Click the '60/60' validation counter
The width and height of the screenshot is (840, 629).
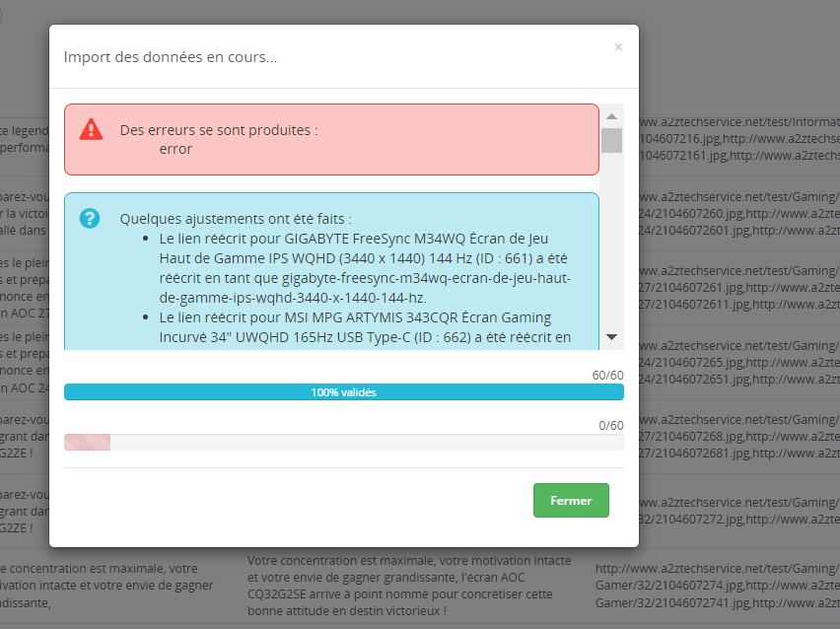pyautogui.click(x=607, y=375)
